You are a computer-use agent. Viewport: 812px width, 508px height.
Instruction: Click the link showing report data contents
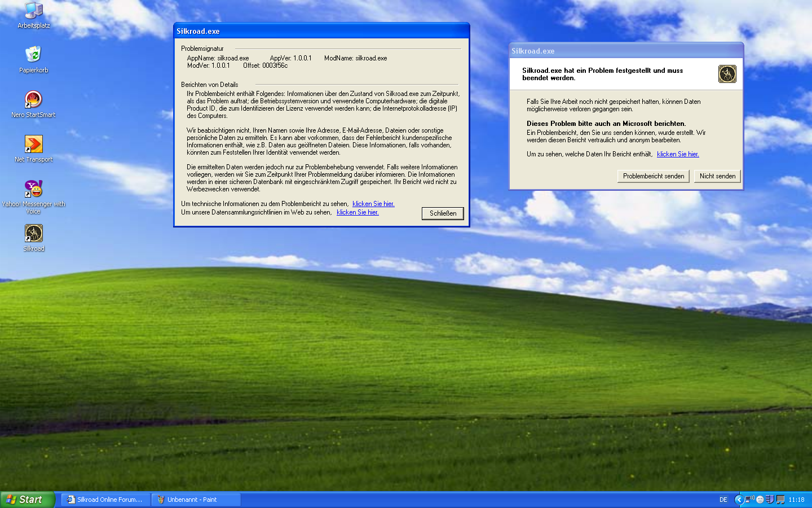677,154
